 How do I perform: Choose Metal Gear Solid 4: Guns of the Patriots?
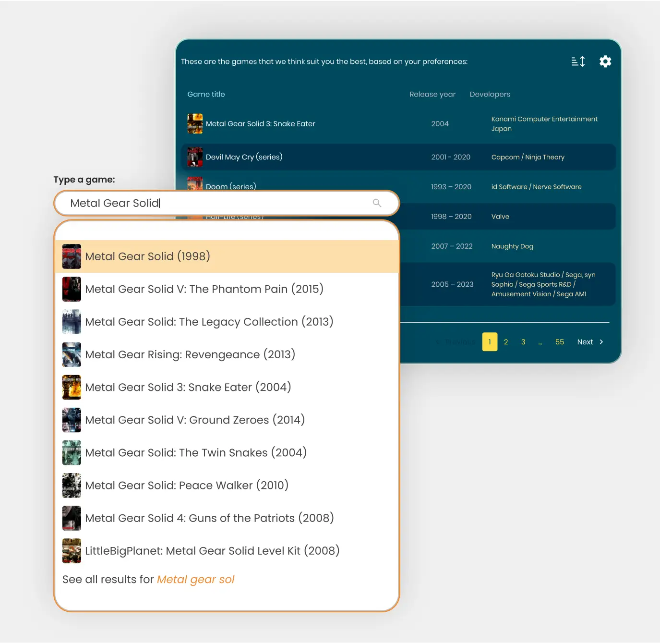pos(227,518)
